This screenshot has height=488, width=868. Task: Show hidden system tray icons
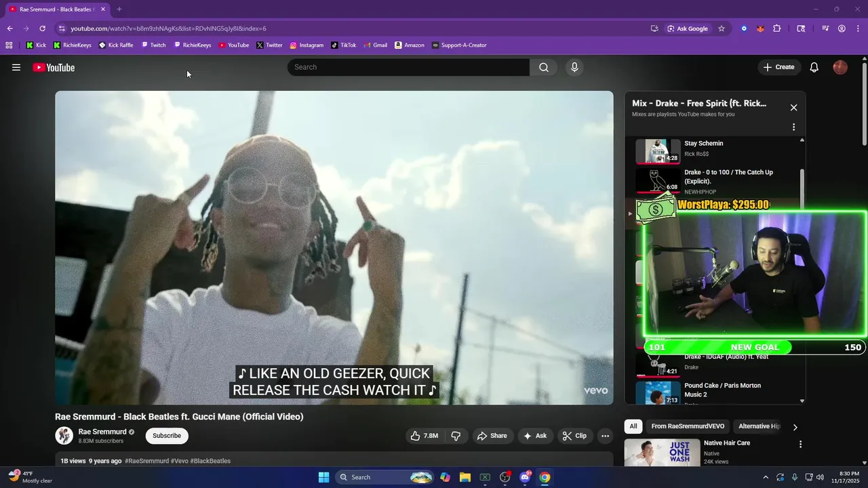[766, 477]
